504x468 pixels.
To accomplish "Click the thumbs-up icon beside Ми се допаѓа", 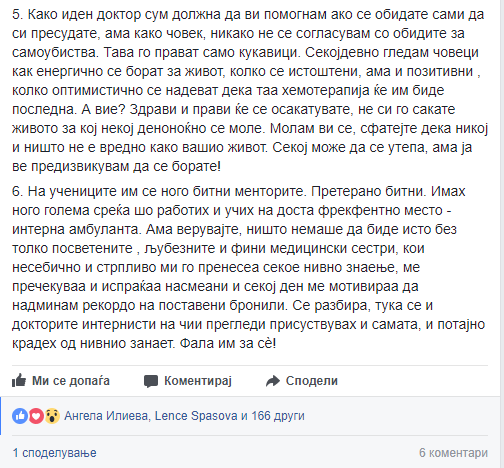I will coord(19,380).
